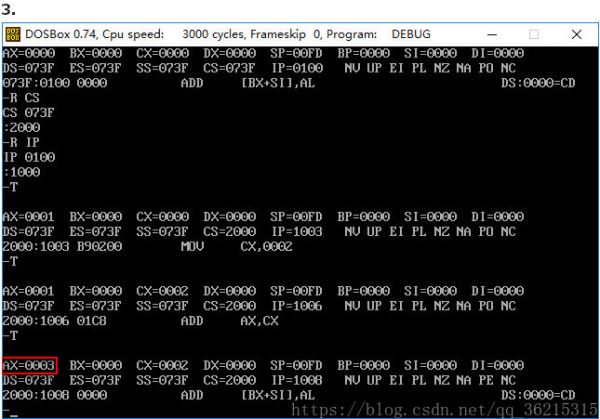Screen dimensions: 600x419
Task: Select the red-boxed AX=0003 register value
Action: 30,365
